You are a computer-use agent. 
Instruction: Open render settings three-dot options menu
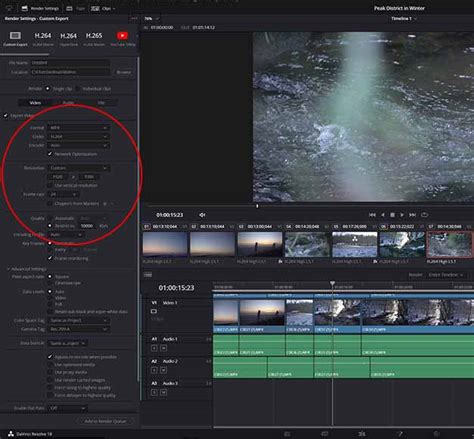[x=134, y=19]
